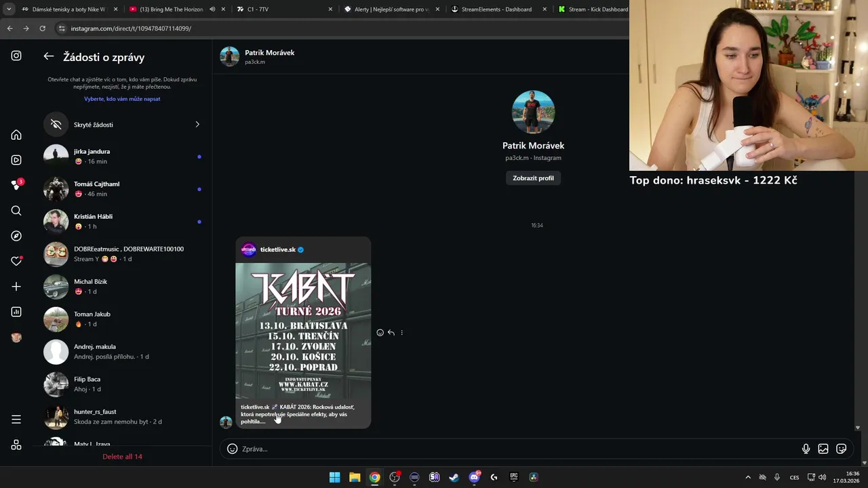
Task: Reply to the shared Kabát post
Action: (x=391, y=333)
